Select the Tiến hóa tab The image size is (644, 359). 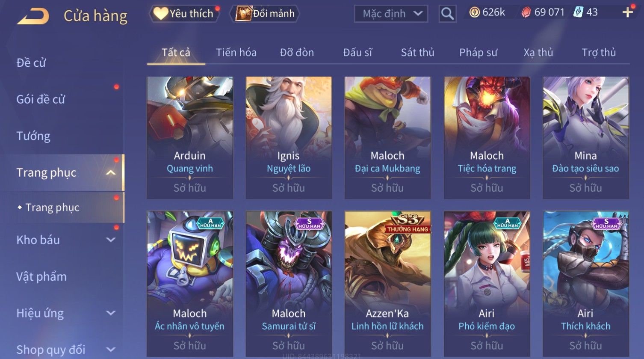(236, 53)
